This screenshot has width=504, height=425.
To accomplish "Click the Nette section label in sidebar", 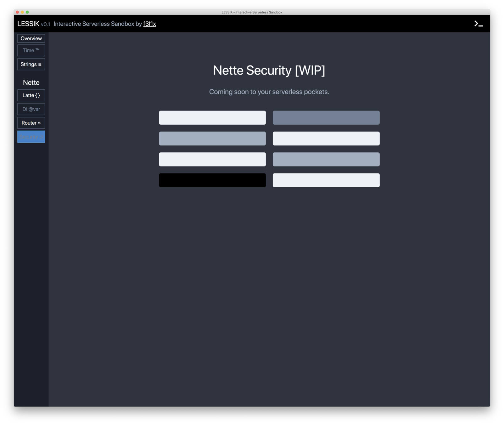I will [x=31, y=82].
